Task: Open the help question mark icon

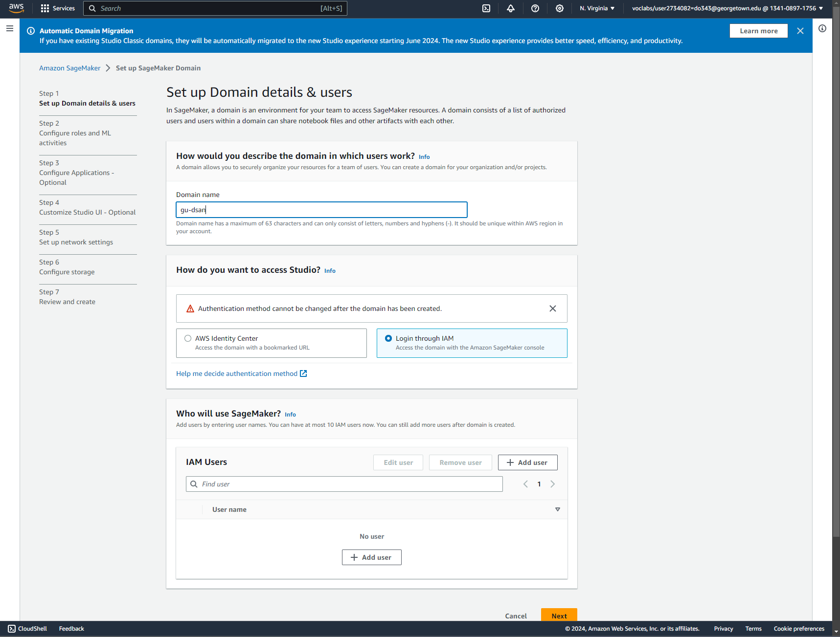Action: coord(535,8)
